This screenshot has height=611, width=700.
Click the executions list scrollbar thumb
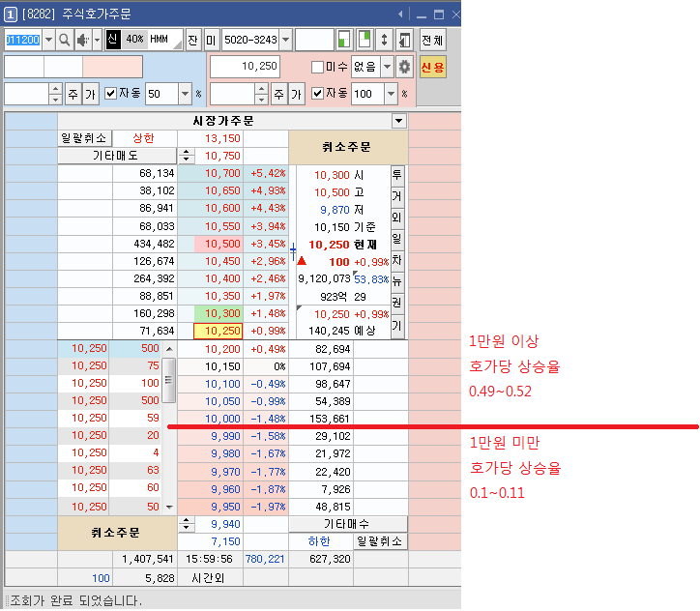tap(169, 380)
